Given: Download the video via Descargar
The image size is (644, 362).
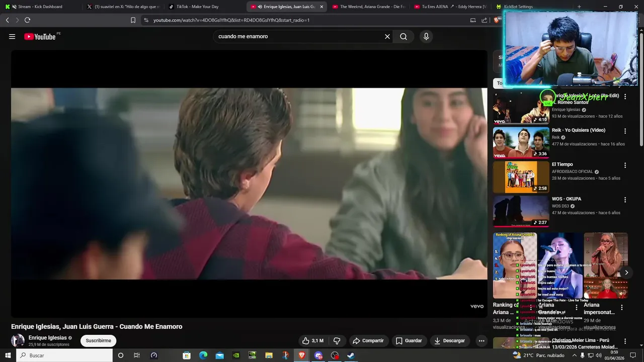Looking at the screenshot, I should tap(450, 341).
